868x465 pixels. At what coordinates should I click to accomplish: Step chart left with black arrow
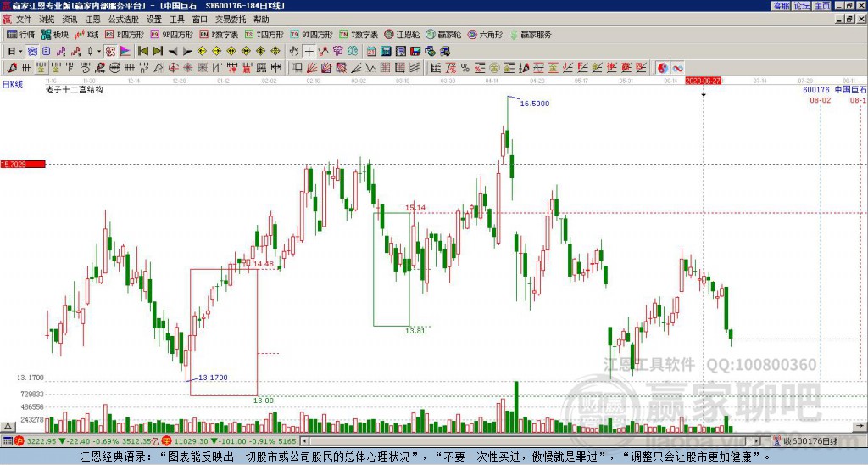click(x=173, y=52)
